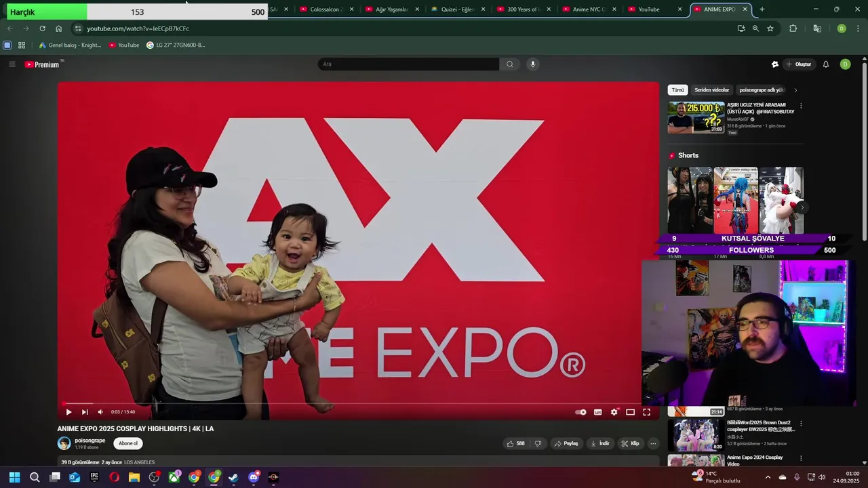The width and height of the screenshot is (868, 488).
Task: Open the poisongrape channel link
Action: (x=90, y=441)
